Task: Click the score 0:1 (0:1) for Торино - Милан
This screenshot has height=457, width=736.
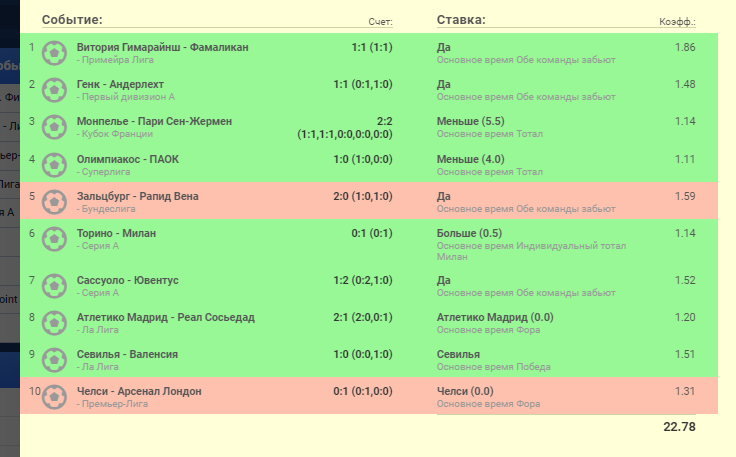Action: (x=372, y=234)
